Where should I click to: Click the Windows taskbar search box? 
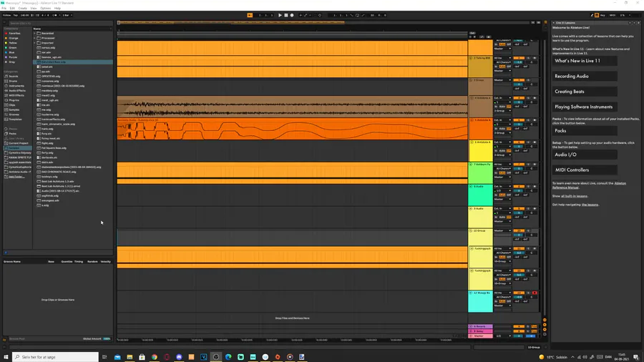coord(55,357)
